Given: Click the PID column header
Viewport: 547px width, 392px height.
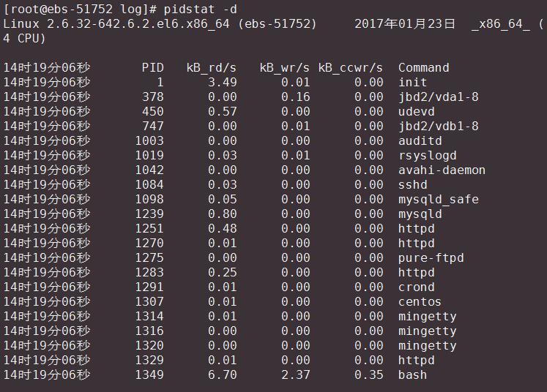Looking at the screenshot, I should point(152,68).
